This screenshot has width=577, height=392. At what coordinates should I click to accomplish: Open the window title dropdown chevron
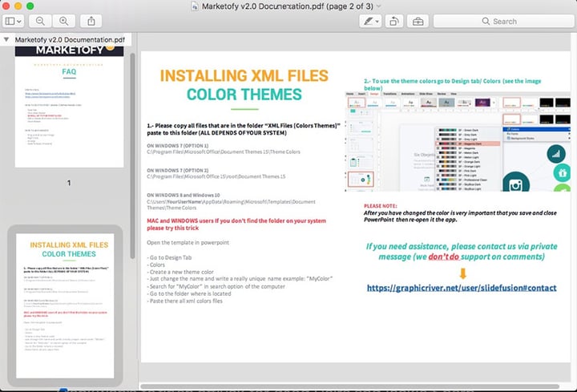coord(378,6)
